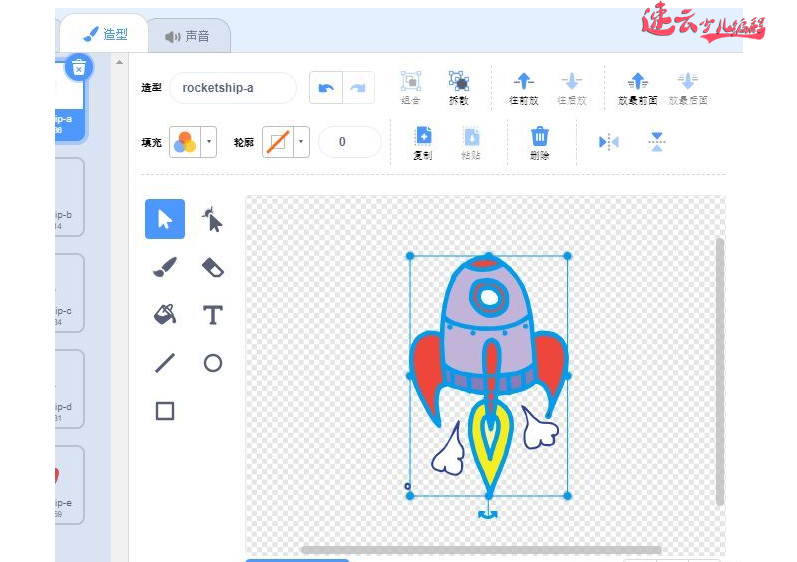Select the Reshape tool
This screenshot has width=797, height=562.
click(x=212, y=219)
